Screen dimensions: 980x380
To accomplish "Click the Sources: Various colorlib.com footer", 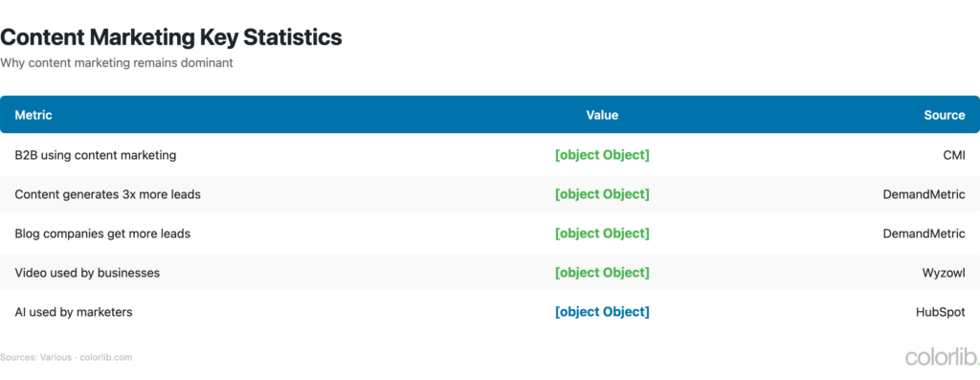I will [66, 357].
